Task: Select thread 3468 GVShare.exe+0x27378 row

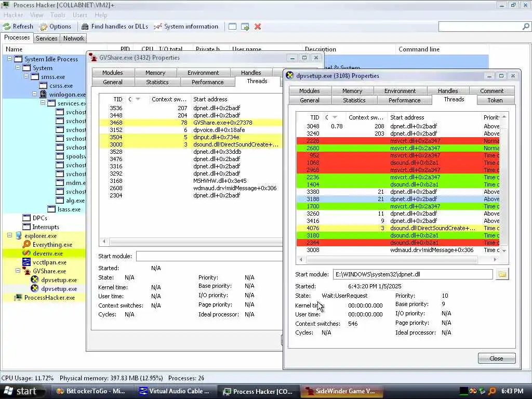Action: click(x=191, y=123)
